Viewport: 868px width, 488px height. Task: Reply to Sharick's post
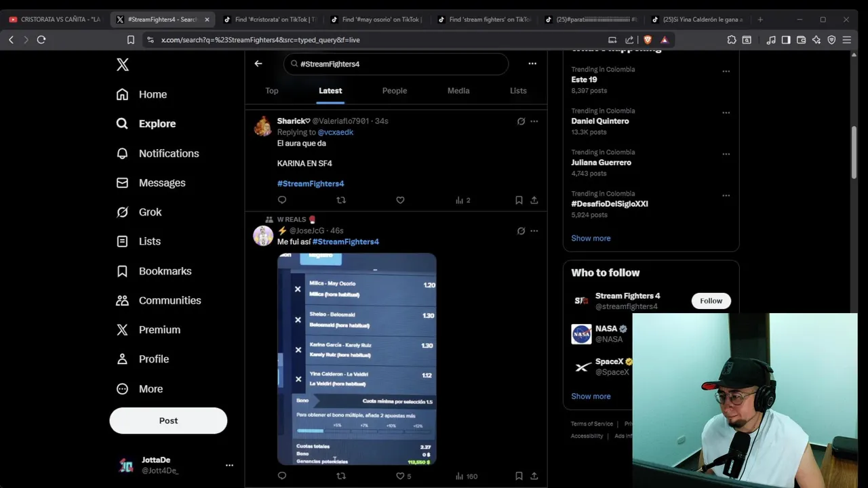[x=282, y=200]
